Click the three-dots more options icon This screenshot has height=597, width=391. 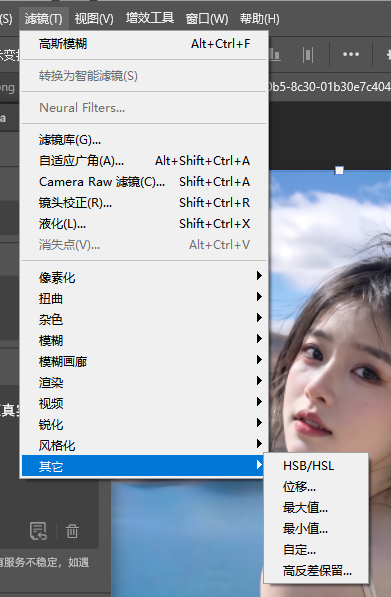tap(351, 54)
